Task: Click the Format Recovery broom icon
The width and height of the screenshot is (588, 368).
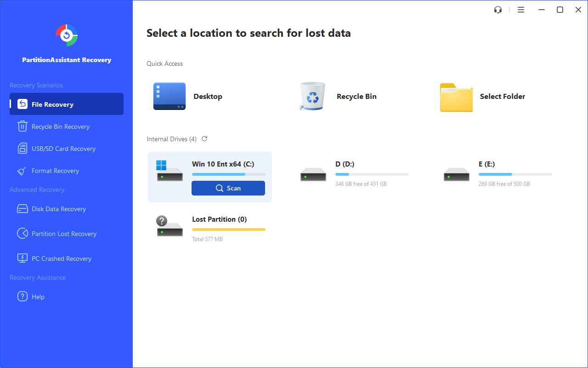Action: 22,171
